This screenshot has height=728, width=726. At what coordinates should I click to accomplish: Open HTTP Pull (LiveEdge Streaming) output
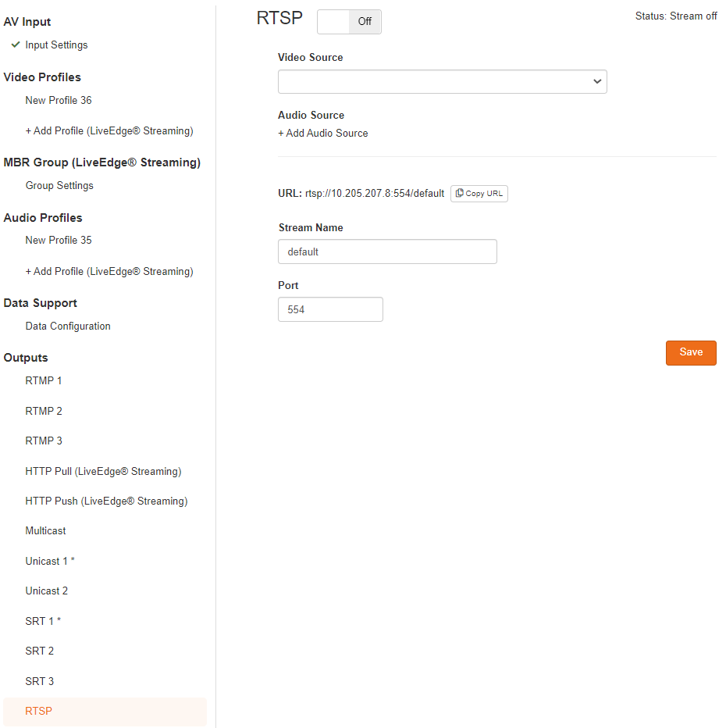click(103, 472)
